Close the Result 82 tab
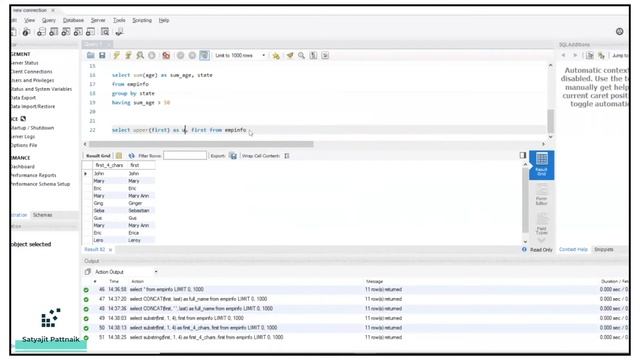The width and height of the screenshot is (640, 360). (x=110, y=249)
